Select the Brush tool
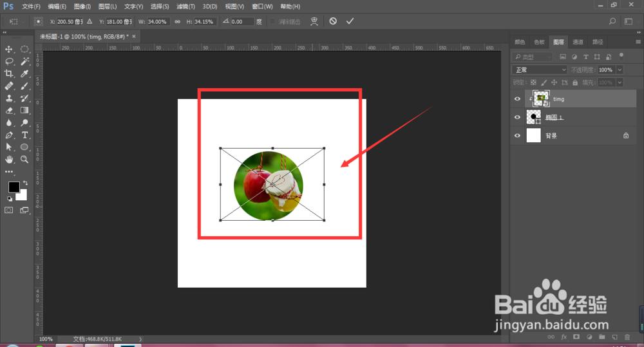644x347 pixels. (x=24, y=86)
